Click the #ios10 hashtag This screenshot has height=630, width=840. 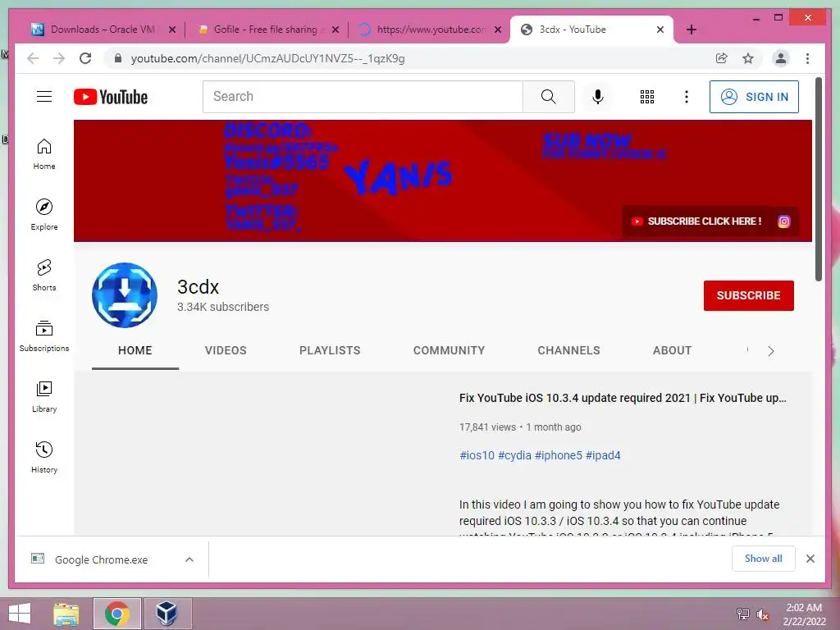pos(477,455)
